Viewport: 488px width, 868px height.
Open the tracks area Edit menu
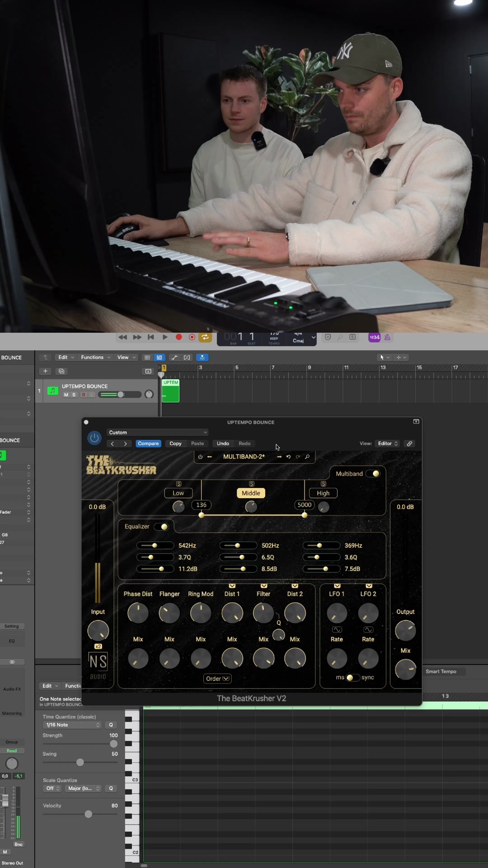[x=66, y=357]
